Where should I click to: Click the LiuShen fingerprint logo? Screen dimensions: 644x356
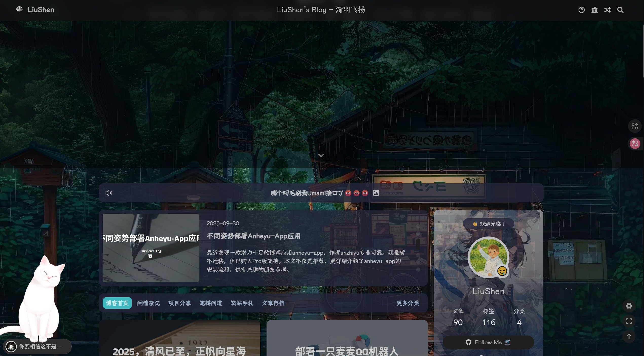click(19, 10)
